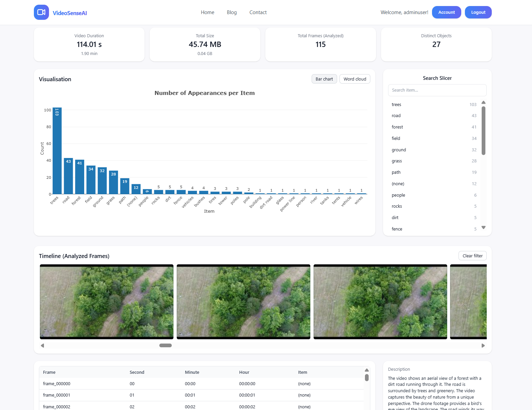This screenshot has width=532, height=410.
Task: Open the Account page
Action: pyautogui.click(x=446, y=12)
